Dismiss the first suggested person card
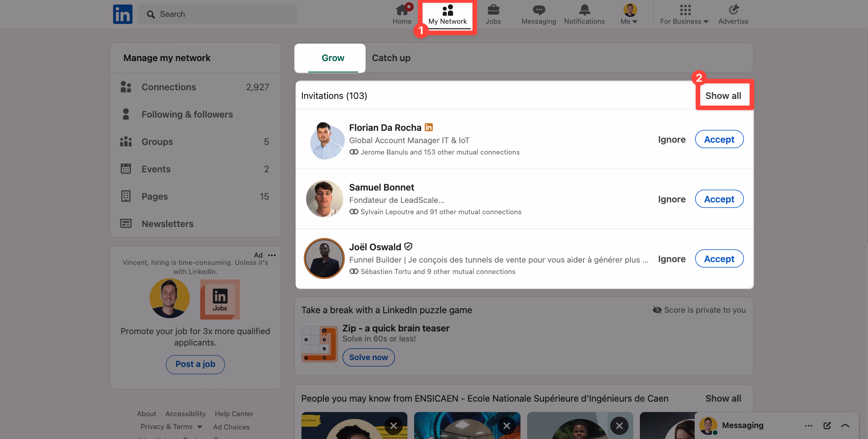Screen dimensions: 868x439 pos(393,426)
